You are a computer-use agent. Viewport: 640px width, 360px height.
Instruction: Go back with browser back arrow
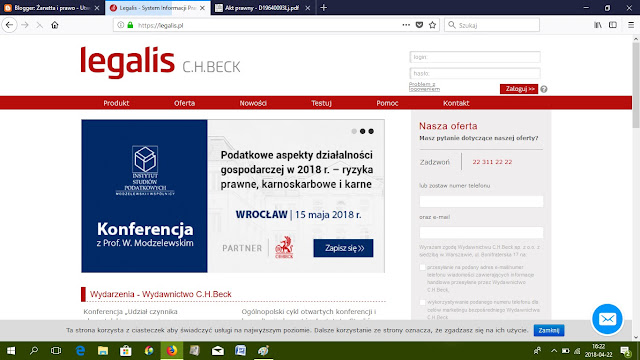coord(9,25)
